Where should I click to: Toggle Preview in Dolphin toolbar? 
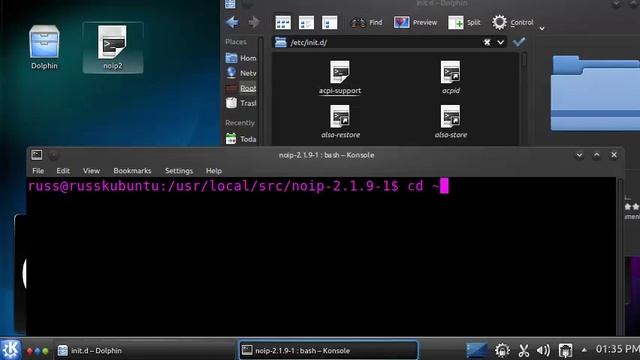[x=415, y=22]
